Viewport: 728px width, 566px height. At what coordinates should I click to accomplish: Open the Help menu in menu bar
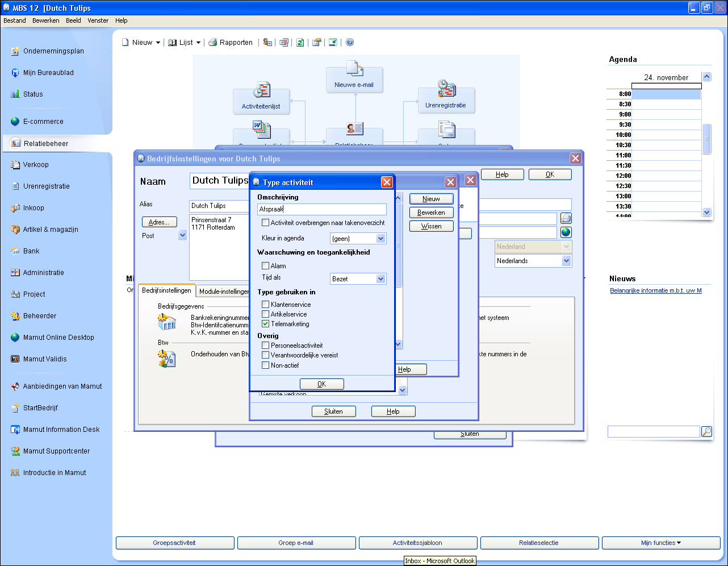(x=122, y=20)
